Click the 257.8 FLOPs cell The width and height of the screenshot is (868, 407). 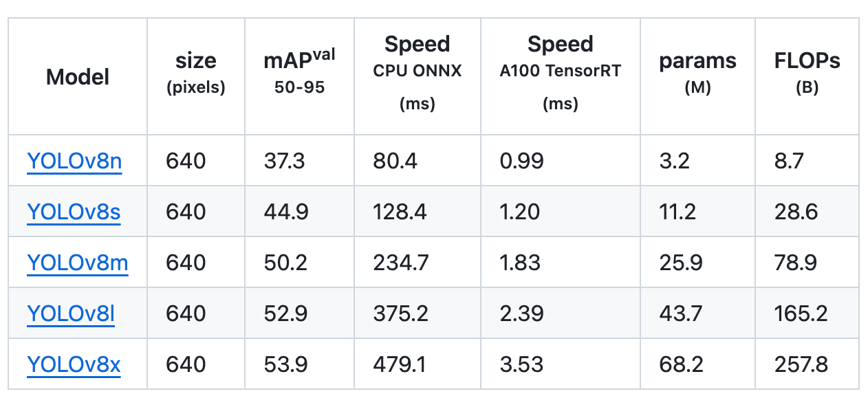coord(801,364)
